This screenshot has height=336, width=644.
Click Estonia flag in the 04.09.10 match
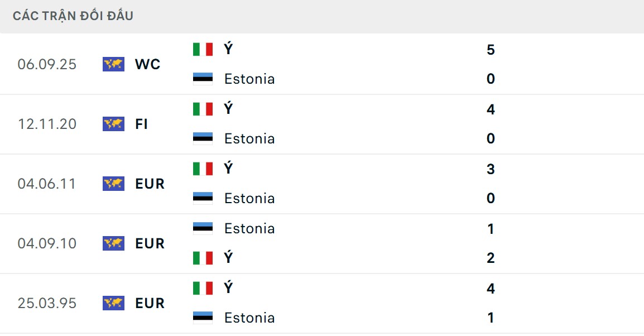coord(203,228)
